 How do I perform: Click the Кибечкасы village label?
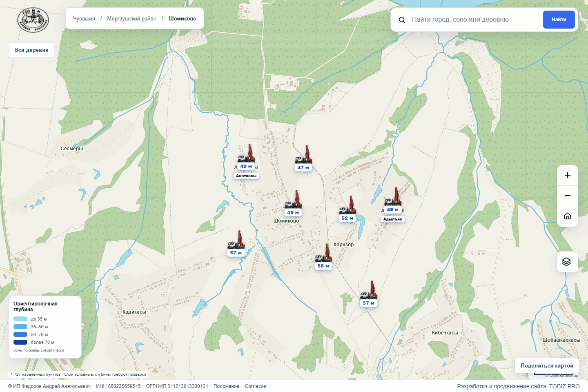[445, 333]
